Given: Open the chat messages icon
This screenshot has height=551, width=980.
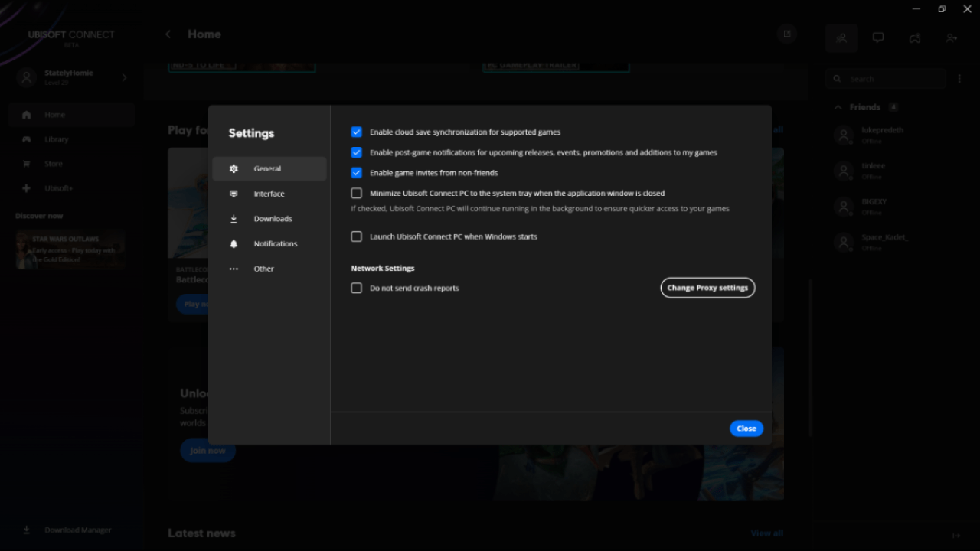Looking at the screenshot, I should (878, 37).
